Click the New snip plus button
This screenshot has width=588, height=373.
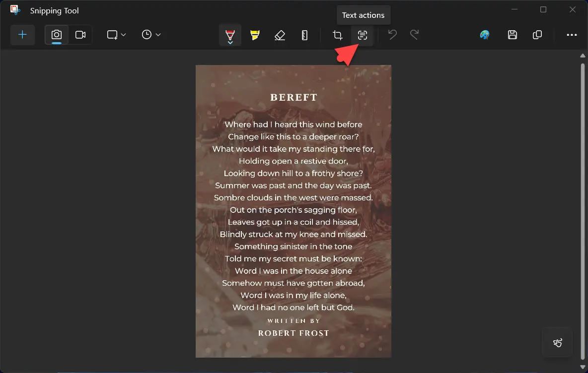pos(22,35)
